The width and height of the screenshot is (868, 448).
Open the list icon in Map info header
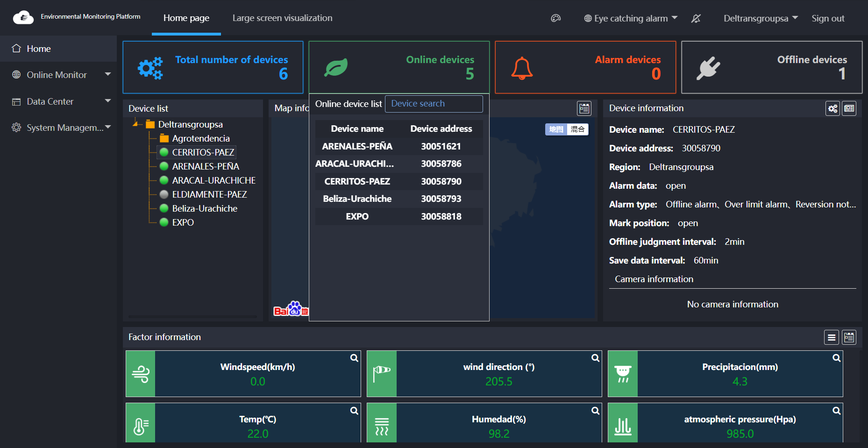click(584, 108)
